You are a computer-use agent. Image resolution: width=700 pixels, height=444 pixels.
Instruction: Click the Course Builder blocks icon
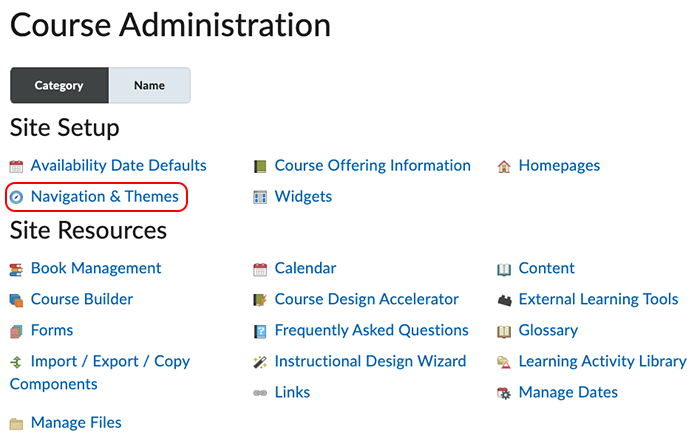pos(16,300)
